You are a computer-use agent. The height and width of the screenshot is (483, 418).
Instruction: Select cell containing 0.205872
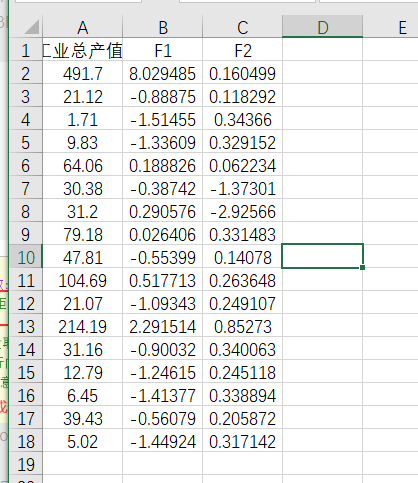pos(243,418)
